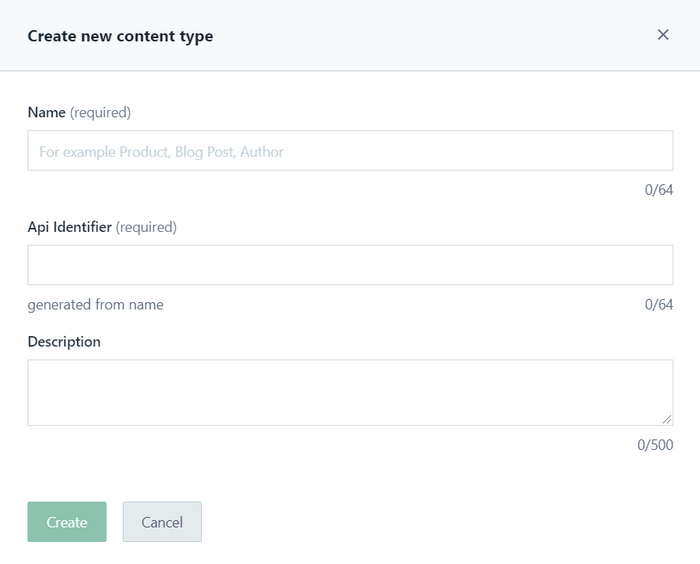
Task: Click the bold "Name" field label
Action: [x=46, y=113]
